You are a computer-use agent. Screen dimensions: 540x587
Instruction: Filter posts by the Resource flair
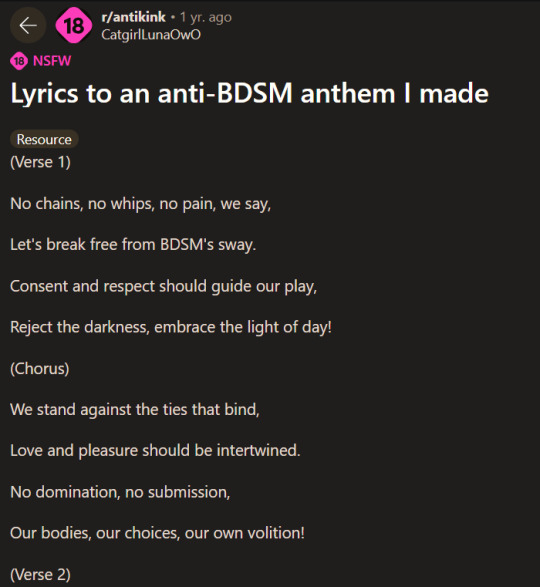click(x=44, y=139)
